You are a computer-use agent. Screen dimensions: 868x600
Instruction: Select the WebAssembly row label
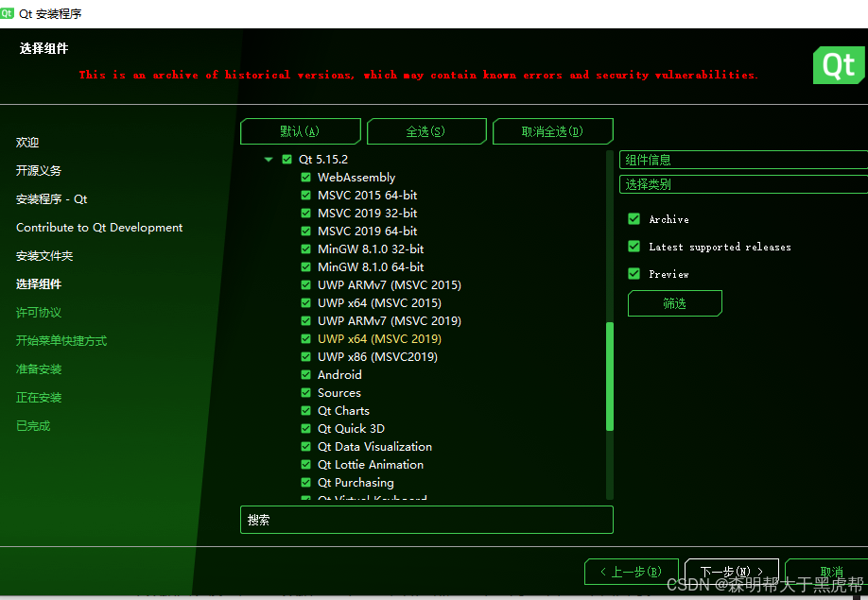click(356, 177)
